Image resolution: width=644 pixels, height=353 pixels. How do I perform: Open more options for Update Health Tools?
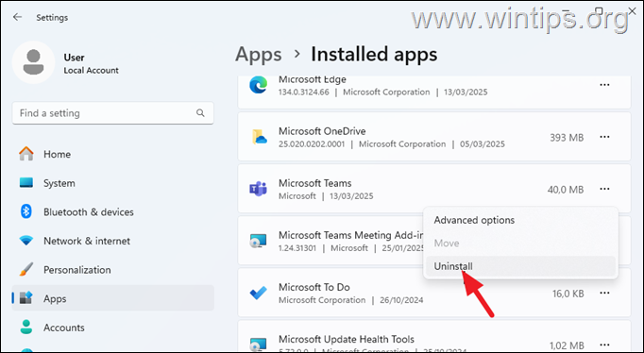(604, 345)
